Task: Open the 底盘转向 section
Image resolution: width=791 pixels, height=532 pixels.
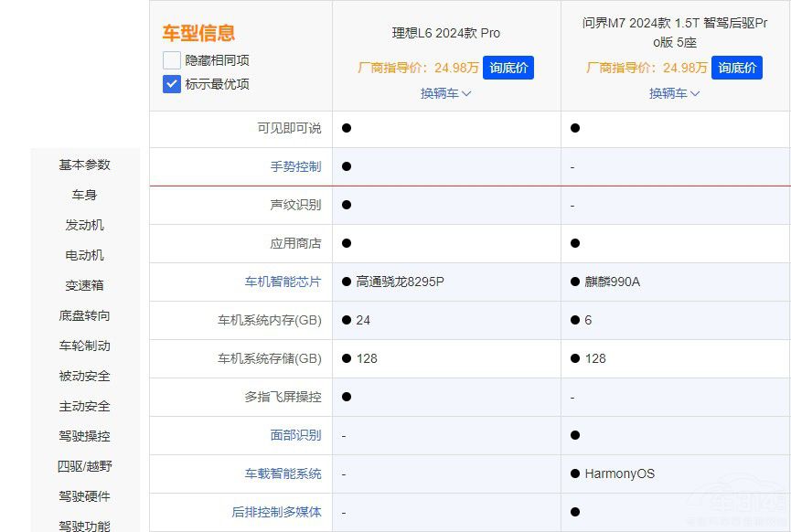Action: point(85,315)
